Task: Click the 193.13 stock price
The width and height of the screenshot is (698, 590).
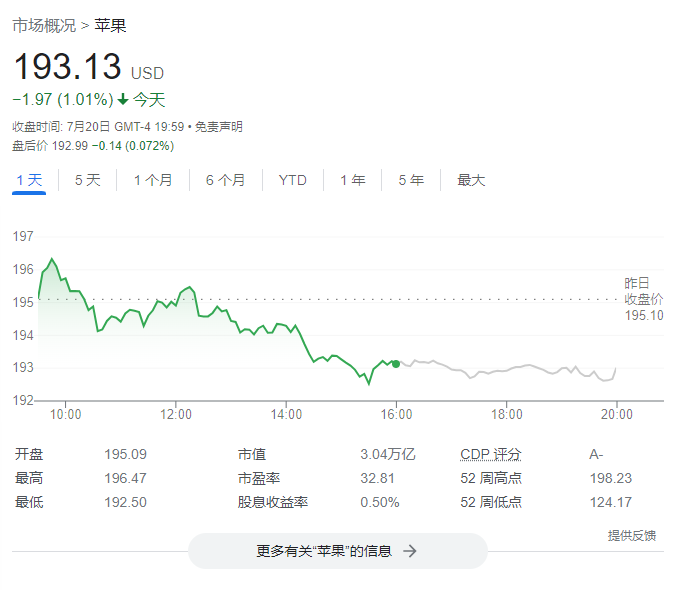Action: (x=67, y=67)
